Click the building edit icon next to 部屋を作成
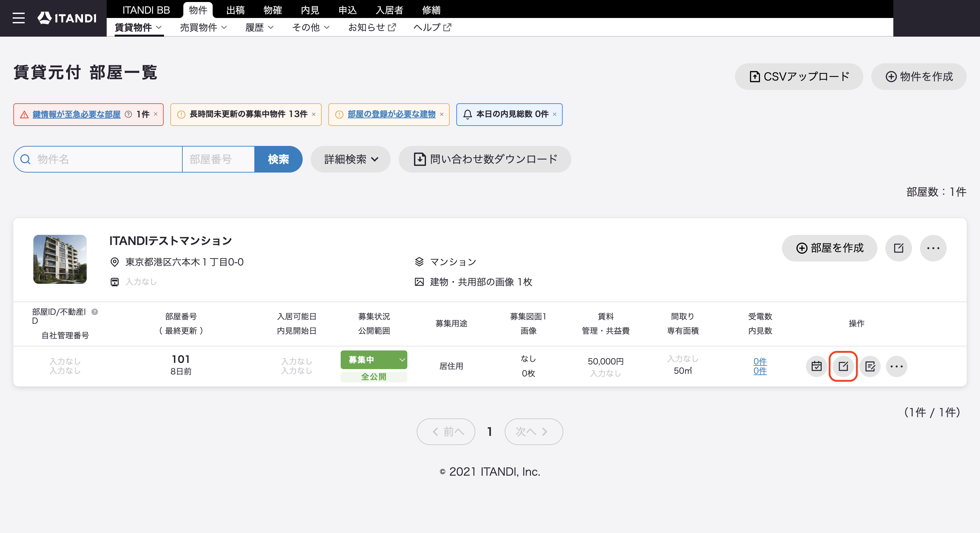Screen dimensions: 980x533 [x=899, y=248]
